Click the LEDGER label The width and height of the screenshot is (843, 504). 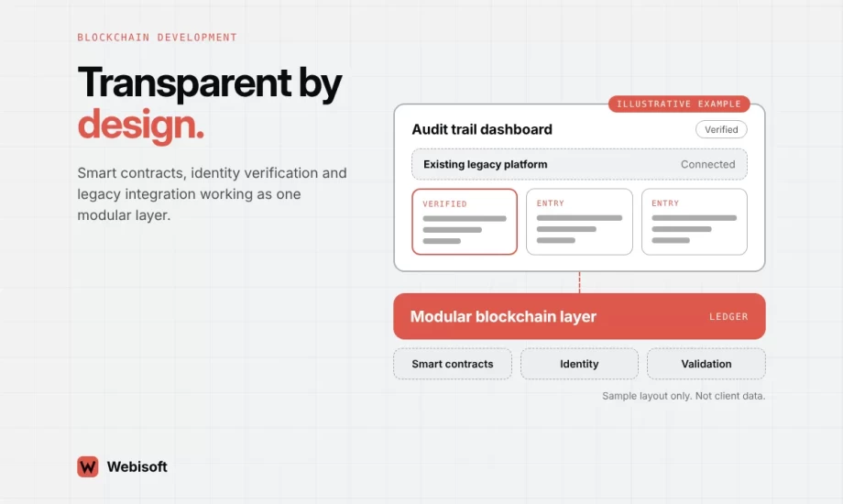point(728,317)
